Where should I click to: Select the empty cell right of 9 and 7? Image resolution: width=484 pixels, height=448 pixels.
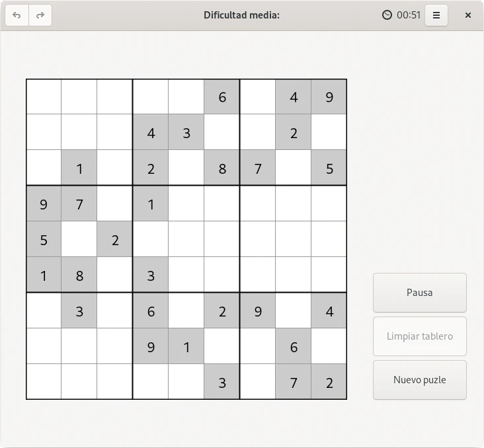(x=115, y=204)
